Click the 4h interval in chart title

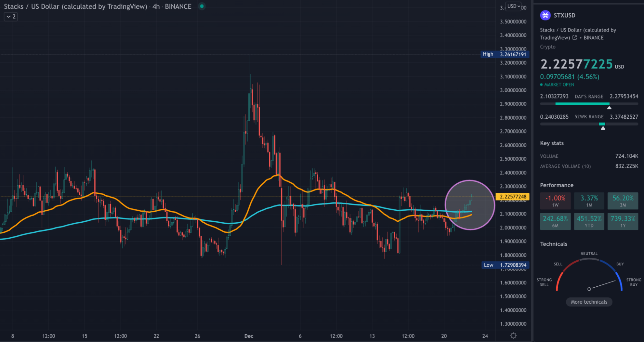point(156,6)
